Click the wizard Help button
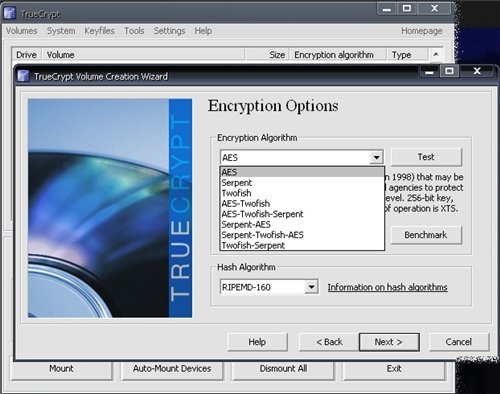The image size is (500, 394). [257, 342]
